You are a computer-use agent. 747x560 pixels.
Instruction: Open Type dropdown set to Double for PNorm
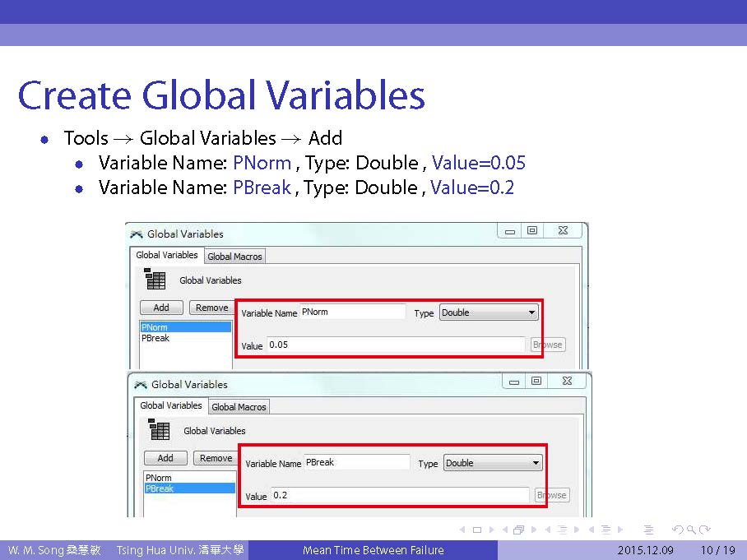click(489, 312)
